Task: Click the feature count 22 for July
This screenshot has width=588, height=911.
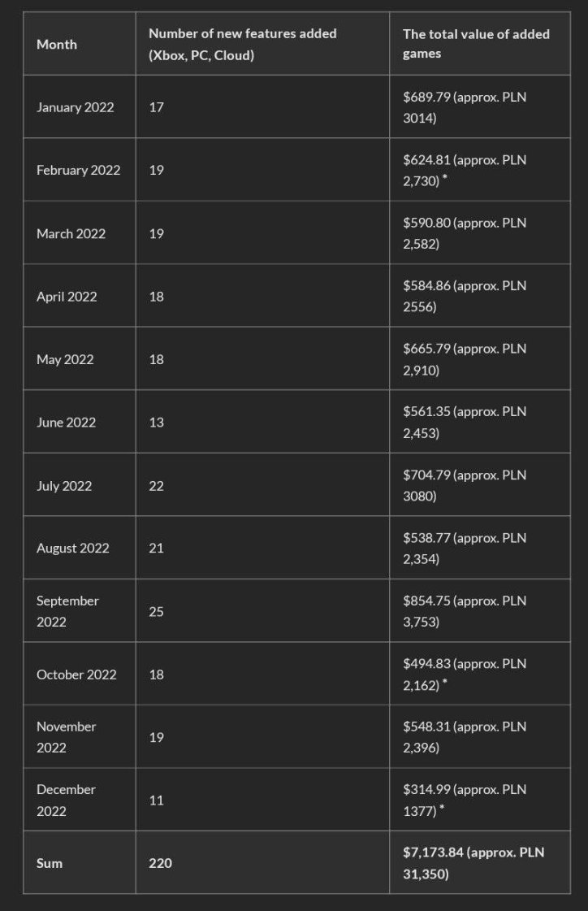Action: [156, 486]
